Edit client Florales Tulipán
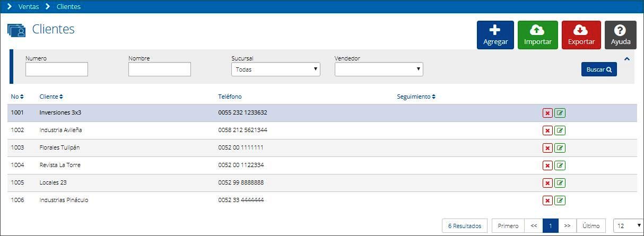This screenshot has height=236, width=644. tap(560, 148)
